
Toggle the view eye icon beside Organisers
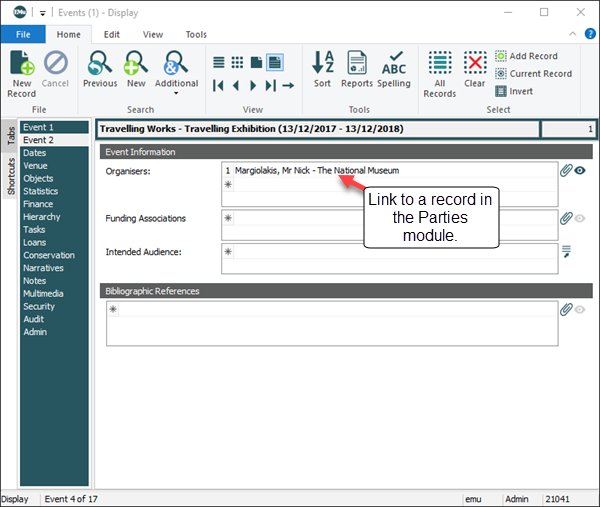(580, 171)
